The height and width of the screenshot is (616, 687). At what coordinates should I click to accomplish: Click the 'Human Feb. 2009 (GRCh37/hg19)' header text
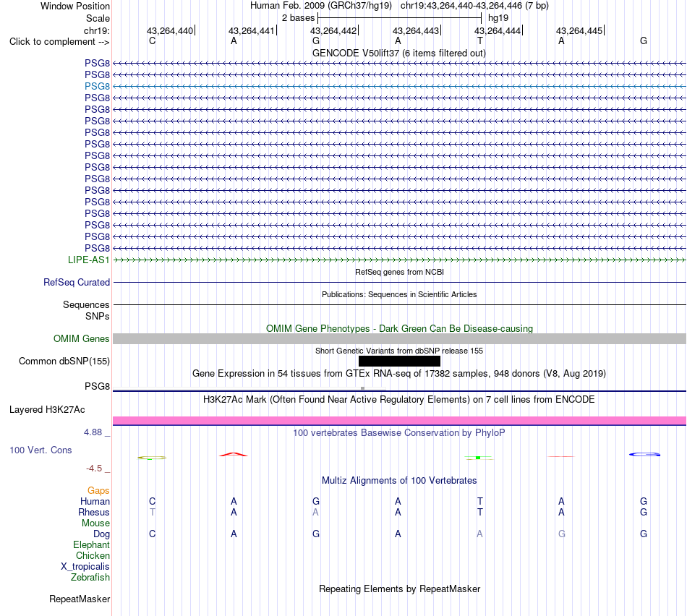coord(320,6)
